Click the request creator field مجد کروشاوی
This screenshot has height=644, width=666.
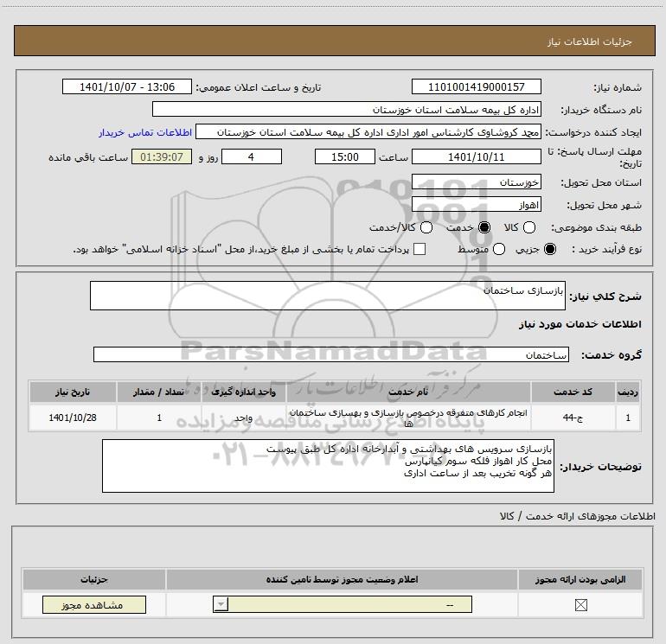click(368, 132)
